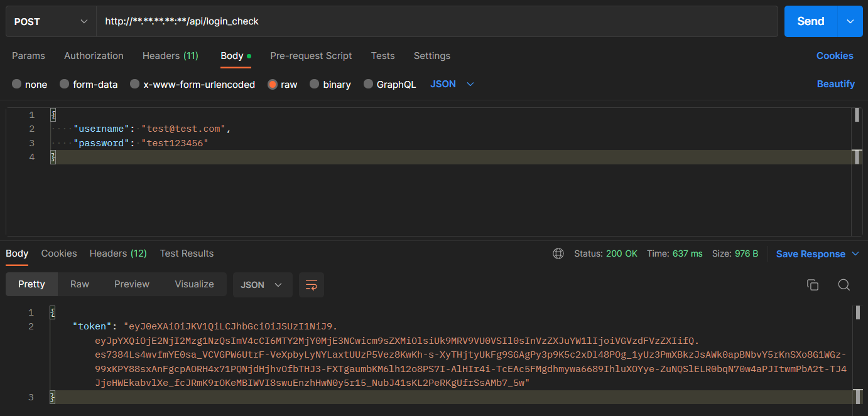This screenshot has height=416, width=868.
Task: Click inside the request URL field
Action: [x=437, y=21]
